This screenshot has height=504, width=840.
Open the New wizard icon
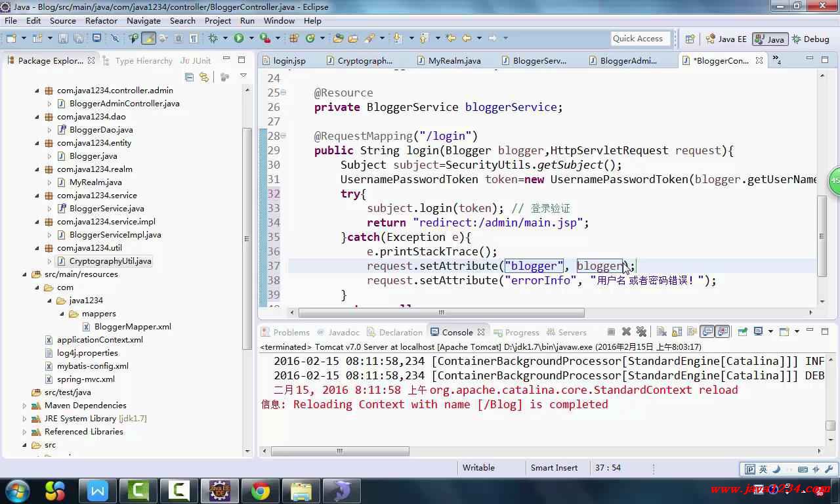tap(11, 39)
